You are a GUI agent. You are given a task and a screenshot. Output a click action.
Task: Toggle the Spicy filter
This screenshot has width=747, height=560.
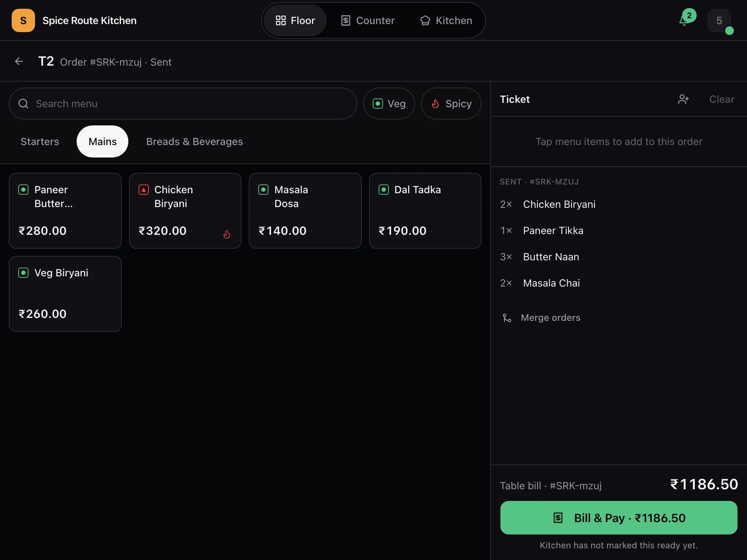[x=451, y=104]
